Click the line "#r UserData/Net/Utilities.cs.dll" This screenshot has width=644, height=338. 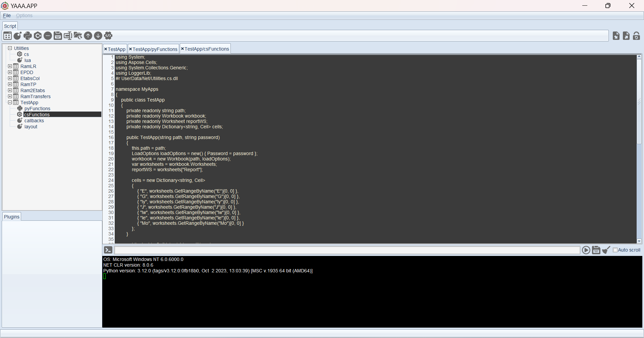pos(147,78)
